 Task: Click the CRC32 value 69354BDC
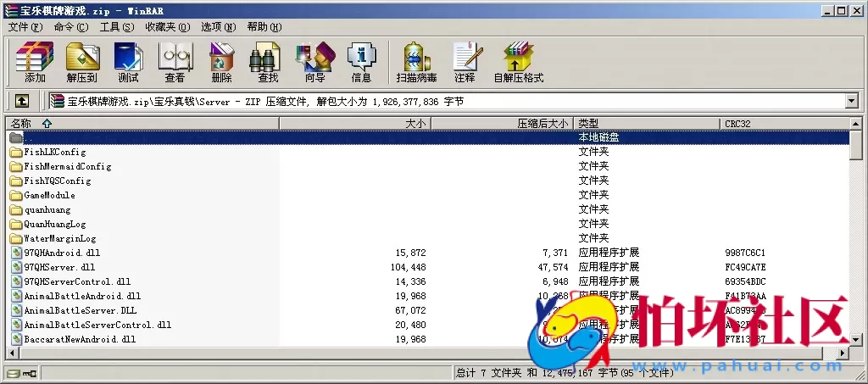pos(745,281)
